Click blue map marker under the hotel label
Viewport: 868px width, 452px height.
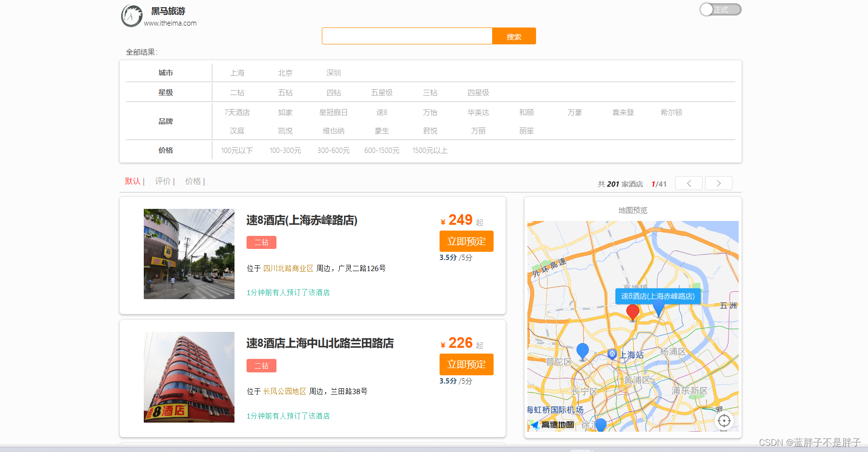click(659, 309)
